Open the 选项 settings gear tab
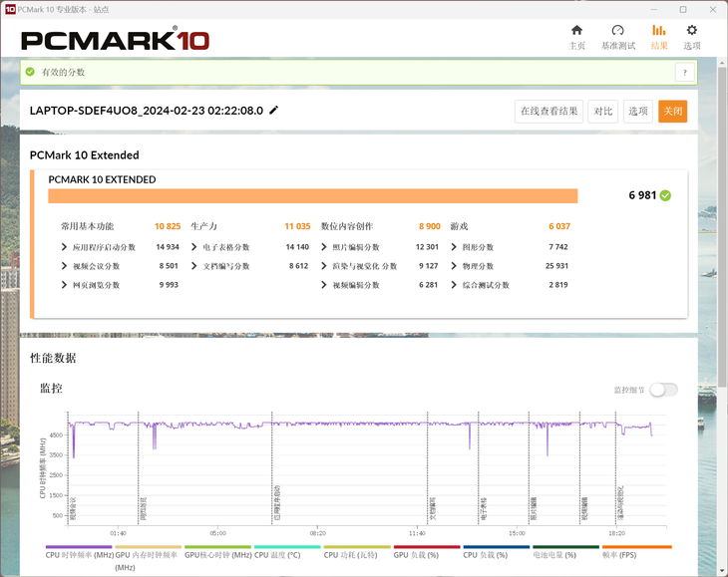The width and height of the screenshot is (728, 577). (692, 37)
